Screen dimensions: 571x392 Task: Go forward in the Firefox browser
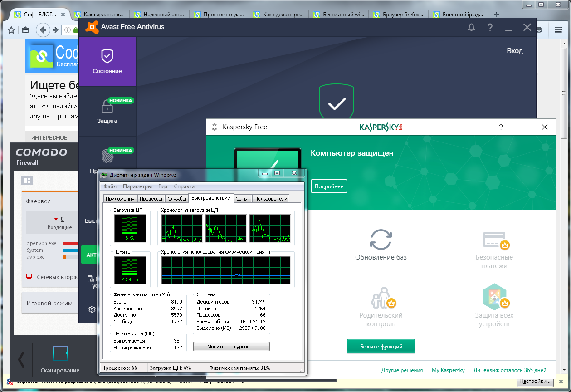[x=55, y=30]
